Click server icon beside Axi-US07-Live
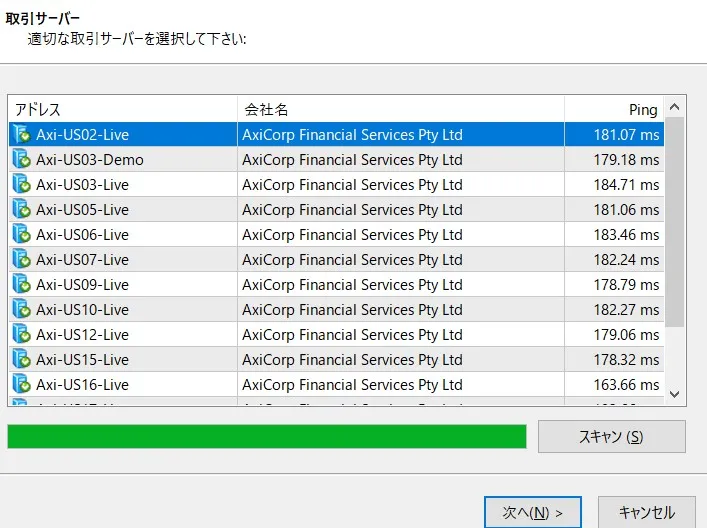 point(21,259)
